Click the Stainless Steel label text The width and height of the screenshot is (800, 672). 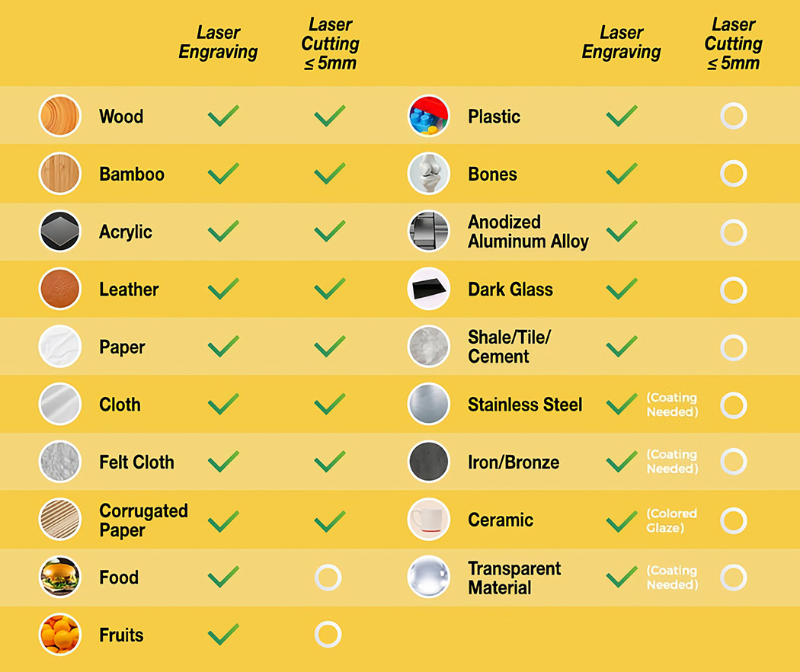pos(525,405)
